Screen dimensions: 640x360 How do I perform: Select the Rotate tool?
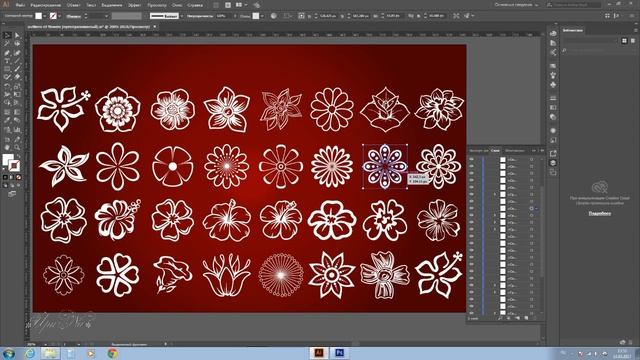click(7, 86)
